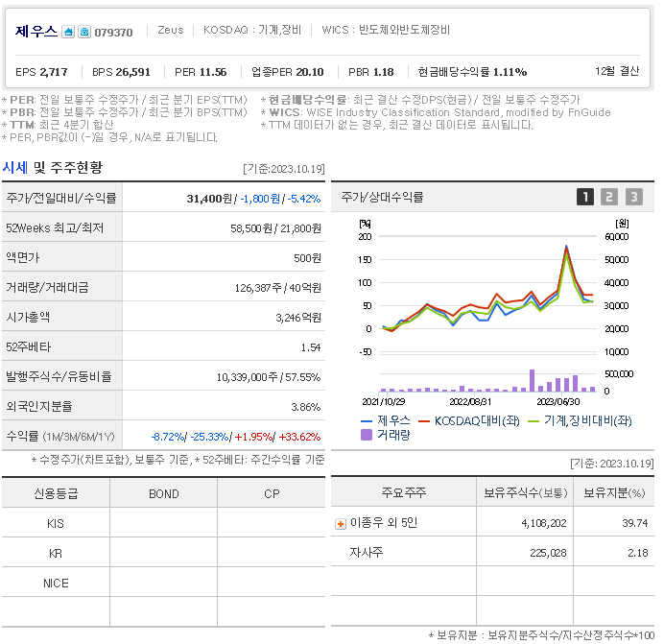The image size is (664, 644).
Task: Click the 225,028 treasury shares value
Action: 548,554
